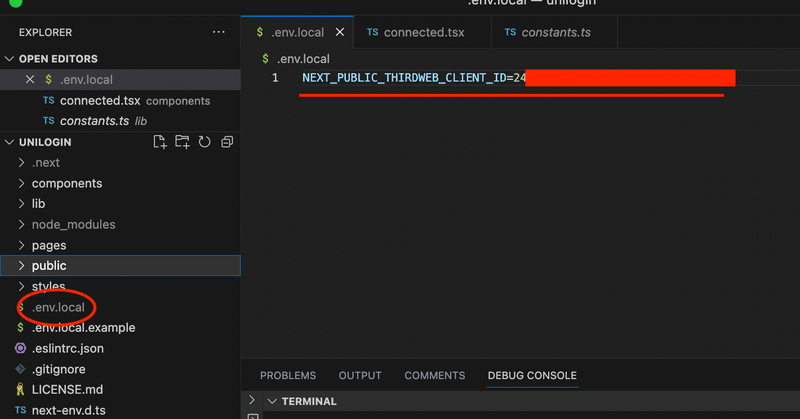
Task: Click the TS icon on connected.tsx tab
Action: 372,32
